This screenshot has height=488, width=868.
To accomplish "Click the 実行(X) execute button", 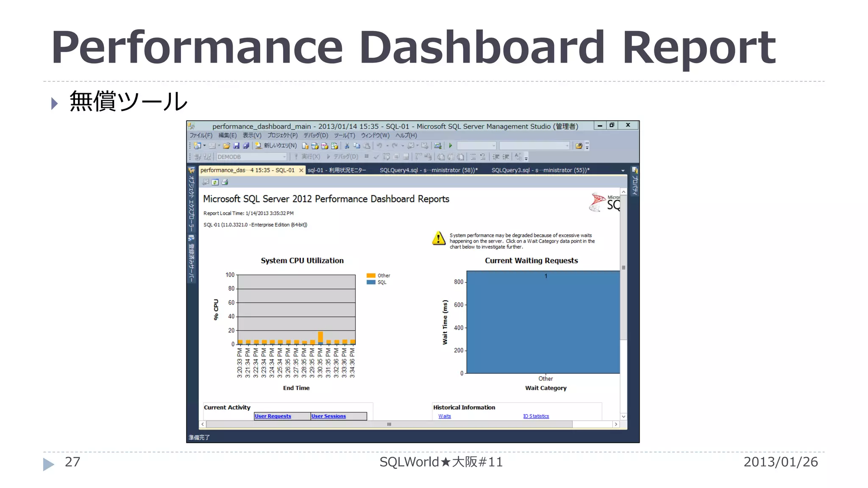I will click(307, 157).
